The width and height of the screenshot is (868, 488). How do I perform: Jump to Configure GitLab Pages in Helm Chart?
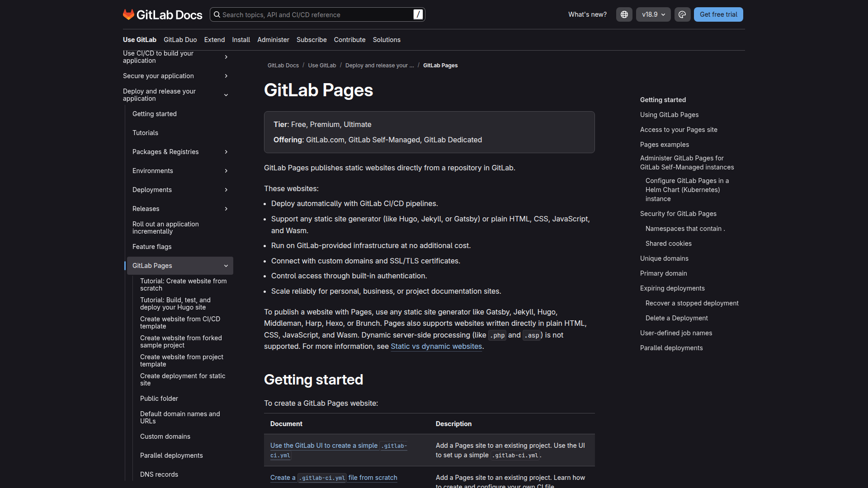click(687, 190)
